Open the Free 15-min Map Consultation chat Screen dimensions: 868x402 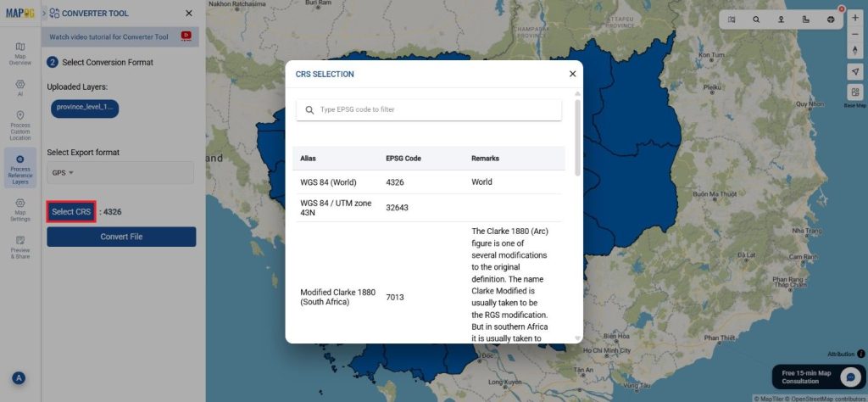coord(819,377)
